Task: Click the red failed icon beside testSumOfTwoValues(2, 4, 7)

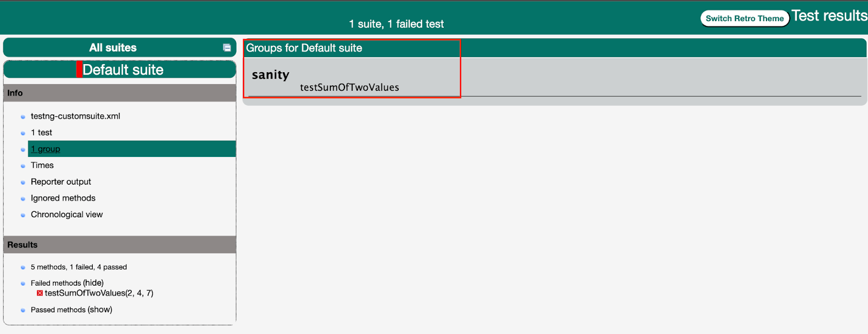Action: pos(40,293)
